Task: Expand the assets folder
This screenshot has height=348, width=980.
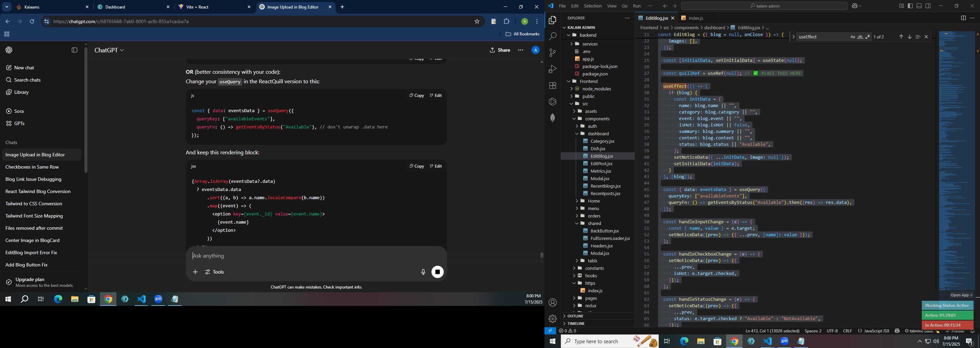Action: point(574,111)
